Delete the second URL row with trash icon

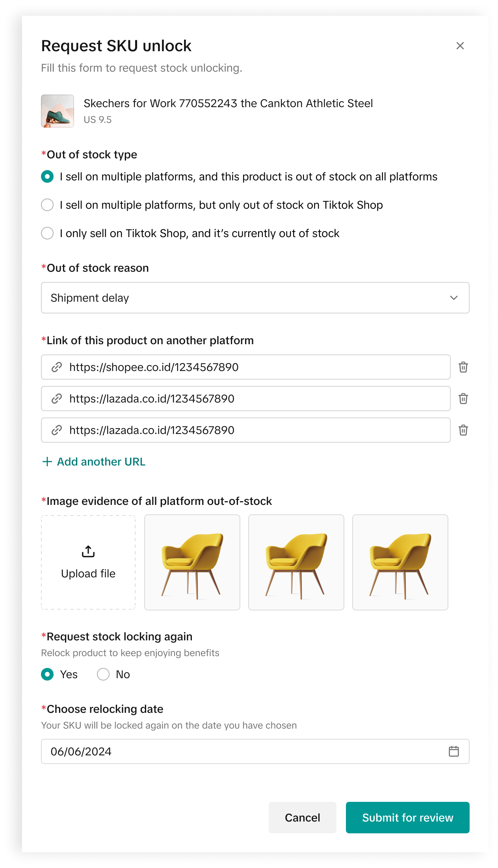click(463, 399)
